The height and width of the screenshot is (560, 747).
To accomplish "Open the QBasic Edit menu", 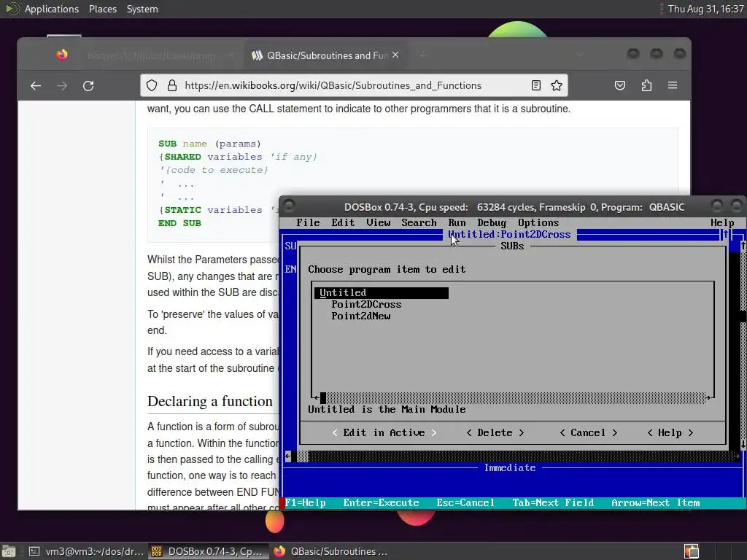I will 343,222.
